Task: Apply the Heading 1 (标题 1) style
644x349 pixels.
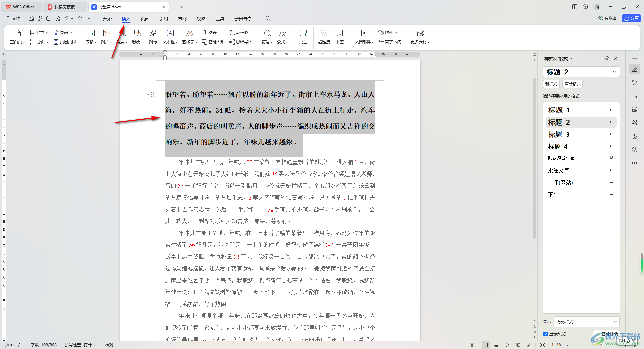Action: [581, 110]
